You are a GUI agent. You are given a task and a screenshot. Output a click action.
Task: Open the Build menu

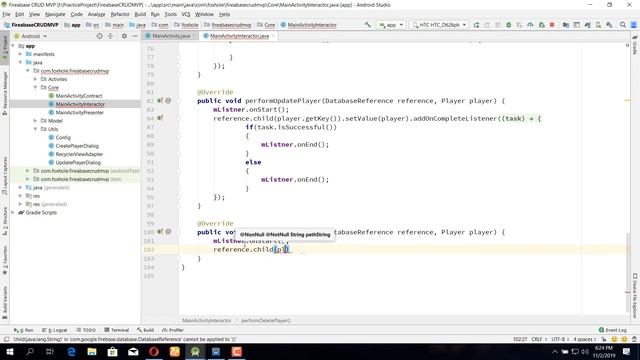pos(140,14)
